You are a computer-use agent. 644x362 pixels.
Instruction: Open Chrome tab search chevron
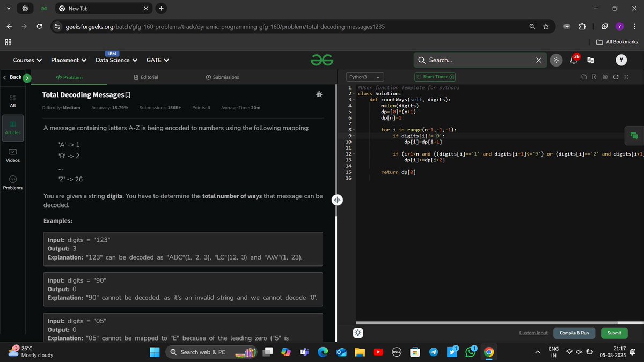(x=8, y=8)
